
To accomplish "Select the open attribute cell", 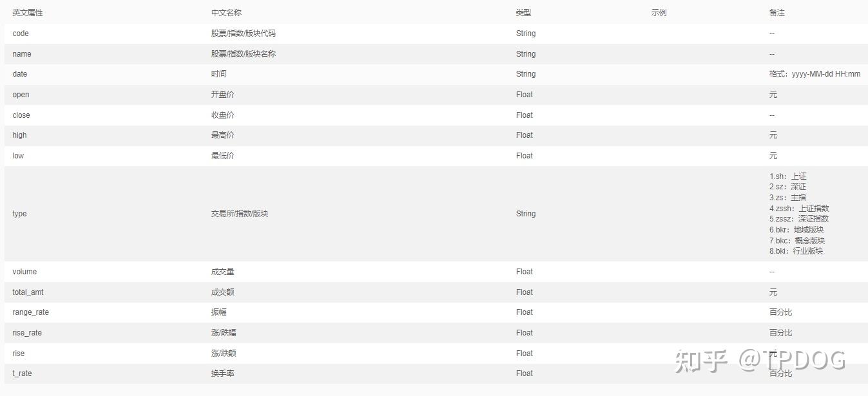I will point(21,95).
